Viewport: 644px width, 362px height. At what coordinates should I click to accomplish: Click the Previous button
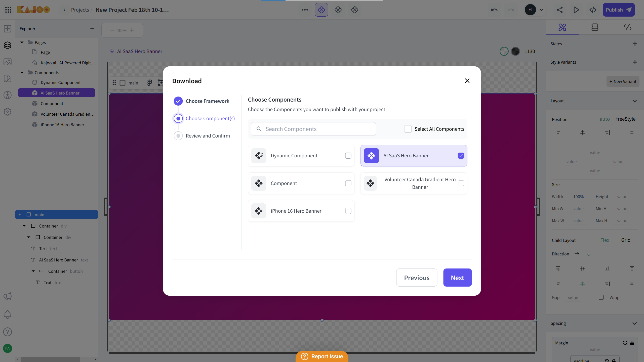(417, 278)
